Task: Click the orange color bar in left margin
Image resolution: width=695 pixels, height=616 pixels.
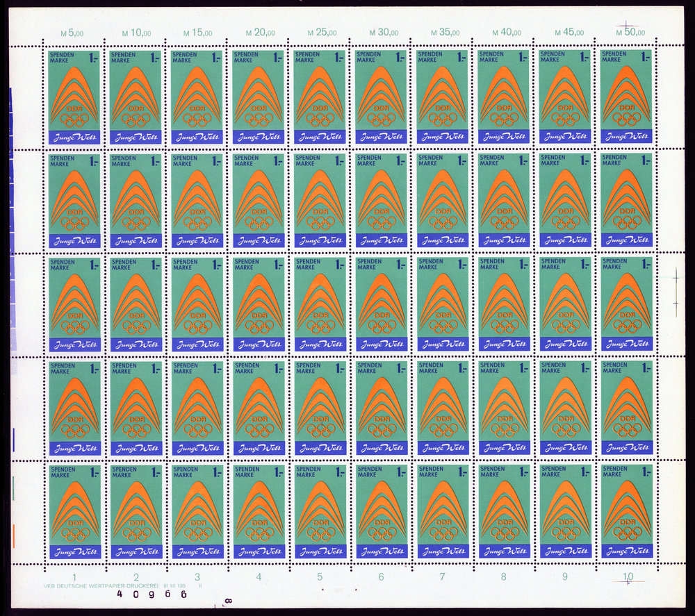Action: point(14,536)
